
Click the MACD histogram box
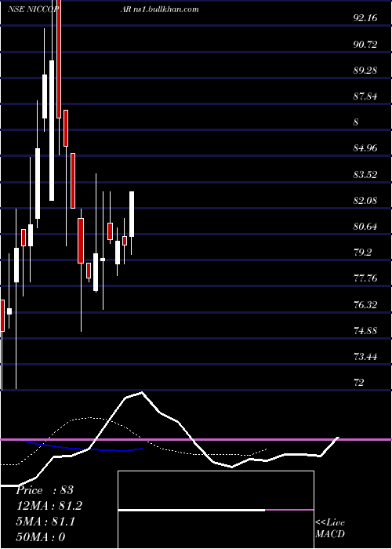pyautogui.click(x=216, y=510)
